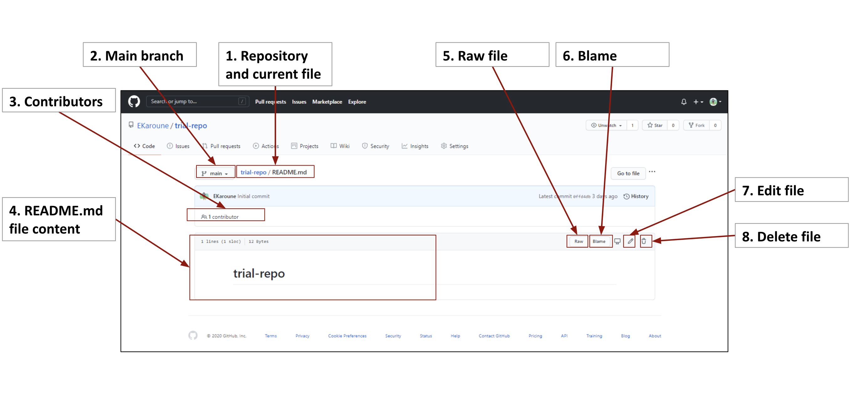Open the kebab menu beside Go to file
The height and width of the screenshot is (400, 868).
coord(652,172)
